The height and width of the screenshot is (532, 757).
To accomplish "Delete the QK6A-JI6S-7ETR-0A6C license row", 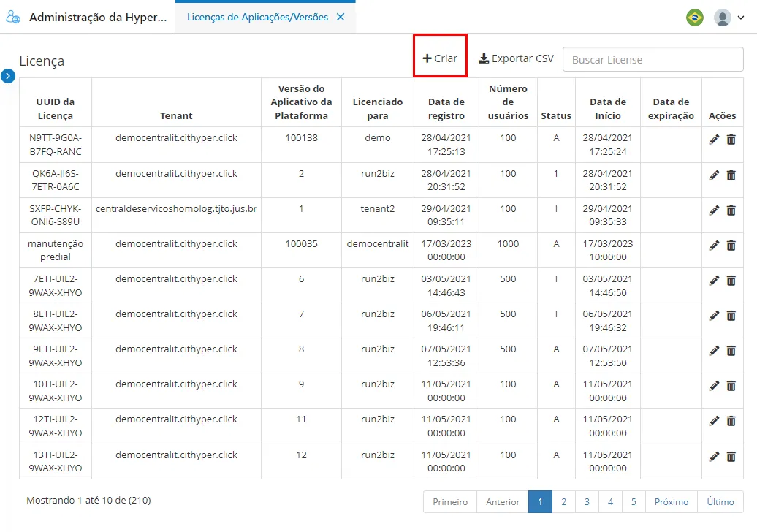I will pyautogui.click(x=731, y=175).
